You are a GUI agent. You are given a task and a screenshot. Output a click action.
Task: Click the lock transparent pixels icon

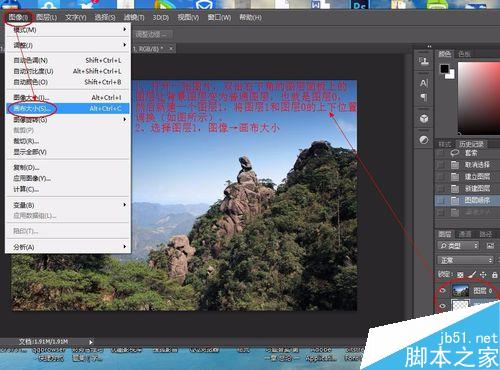(x=460, y=275)
